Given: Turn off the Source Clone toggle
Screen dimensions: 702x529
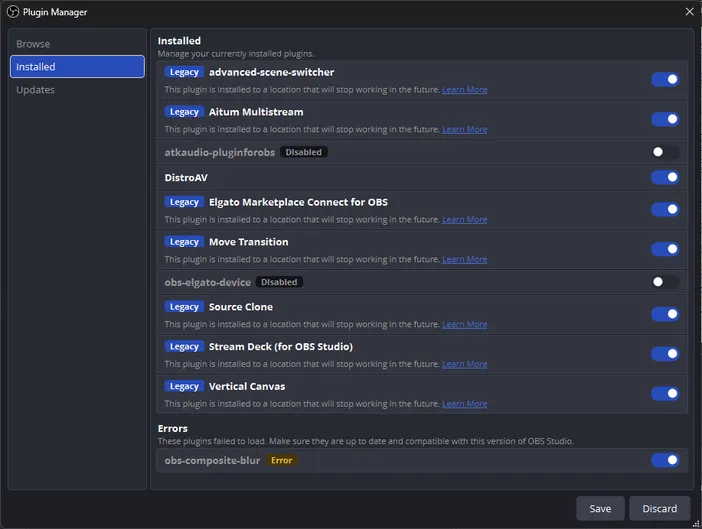Looking at the screenshot, I should pyautogui.click(x=665, y=314).
